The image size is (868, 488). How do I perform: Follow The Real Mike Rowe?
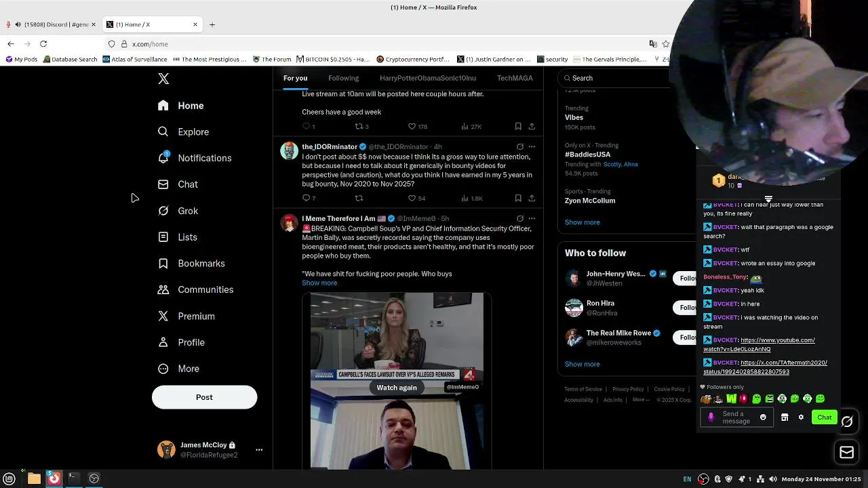coord(686,338)
